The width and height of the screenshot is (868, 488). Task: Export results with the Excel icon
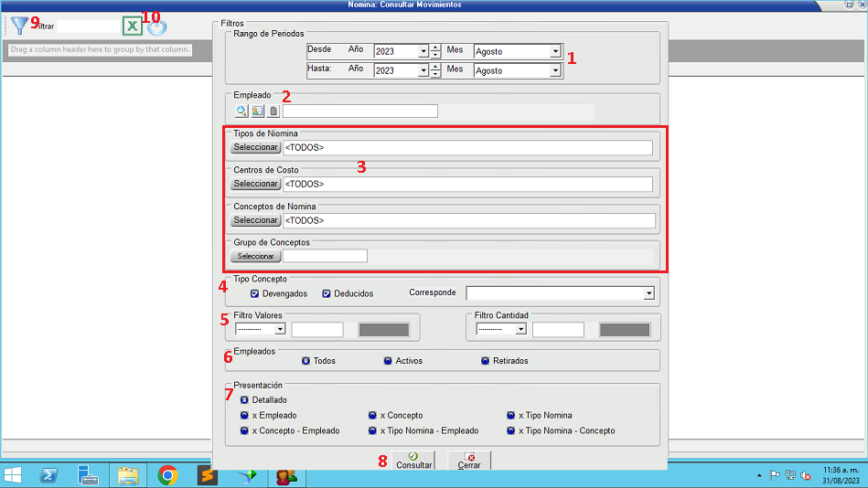(x=133, y=27)
